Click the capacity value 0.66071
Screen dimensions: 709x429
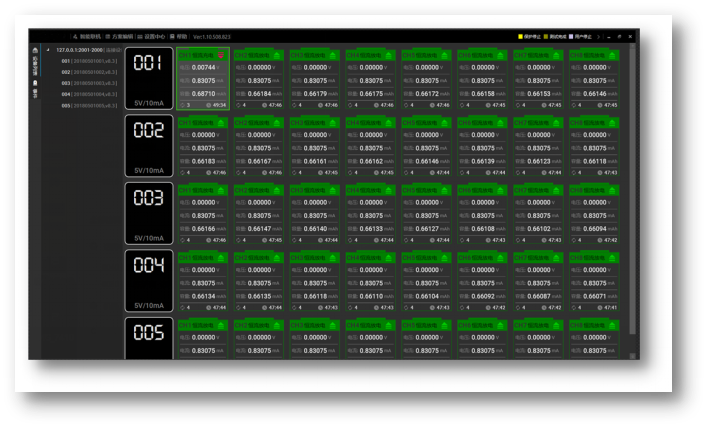[595, 297]
